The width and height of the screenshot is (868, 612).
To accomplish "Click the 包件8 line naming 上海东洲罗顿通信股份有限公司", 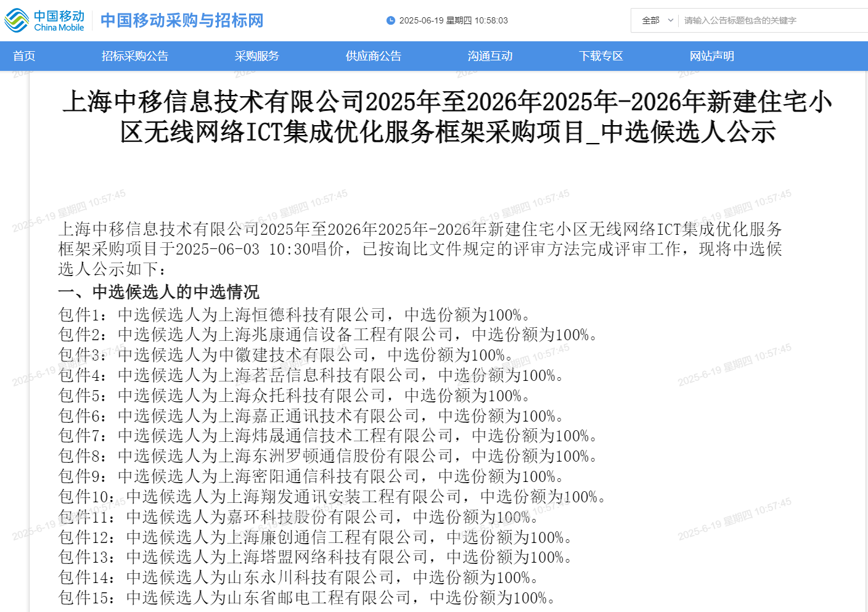I will 329,456.
